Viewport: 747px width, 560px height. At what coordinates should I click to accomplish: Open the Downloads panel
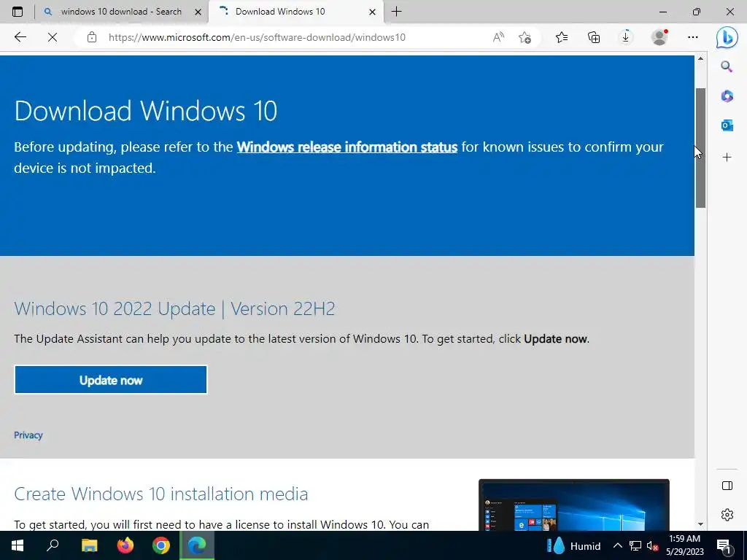tap(625, 37)
